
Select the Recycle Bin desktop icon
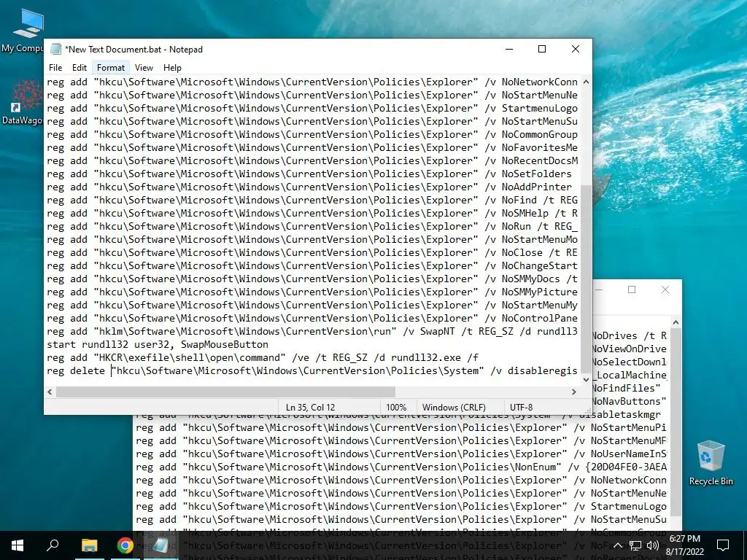tap(711, 463)
